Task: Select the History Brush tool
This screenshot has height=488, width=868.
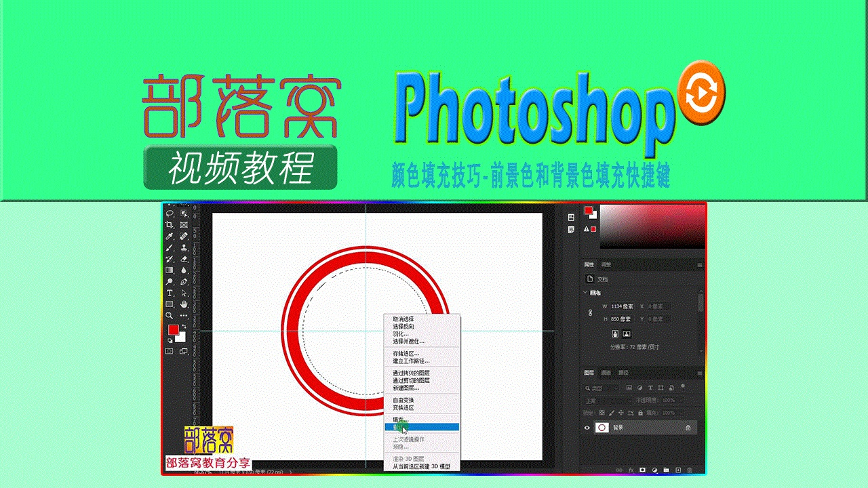Action: 170,258
